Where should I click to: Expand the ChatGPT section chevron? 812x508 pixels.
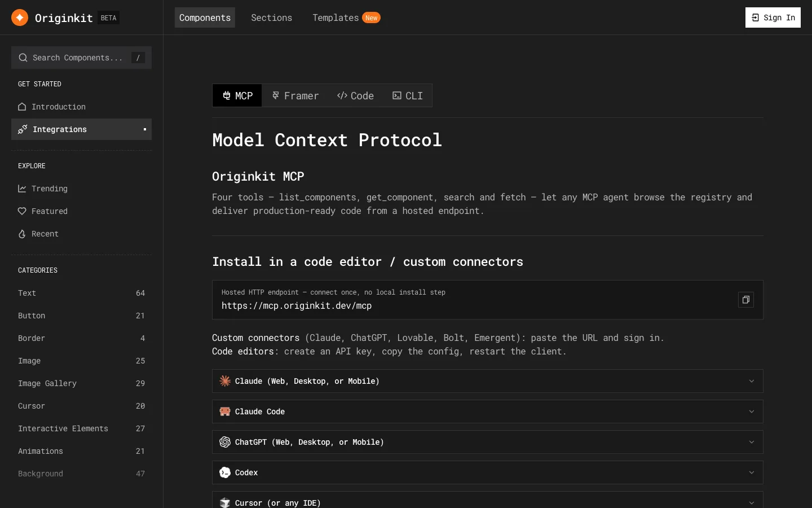coord(751,442)
